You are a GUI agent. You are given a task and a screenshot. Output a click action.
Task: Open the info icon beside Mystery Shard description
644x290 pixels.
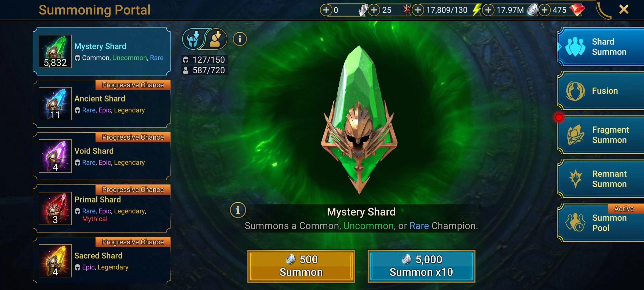point(238,210)
